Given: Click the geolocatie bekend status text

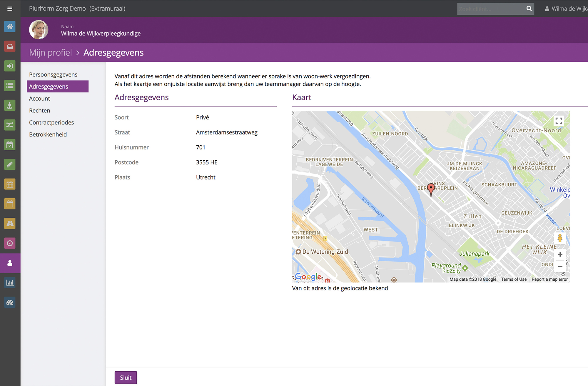Looking at the screenshot, I should click(x=340, y=288).
